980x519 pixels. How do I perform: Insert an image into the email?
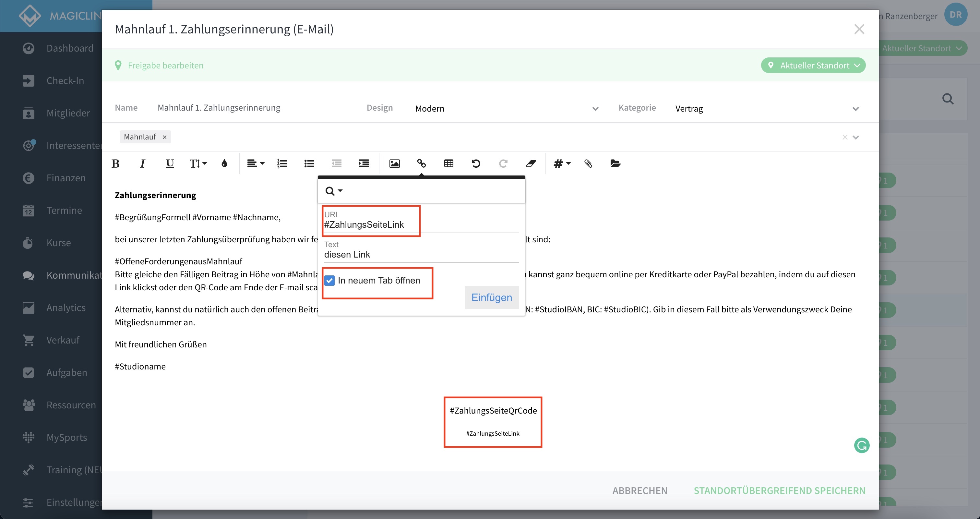[x=395, y=163]
